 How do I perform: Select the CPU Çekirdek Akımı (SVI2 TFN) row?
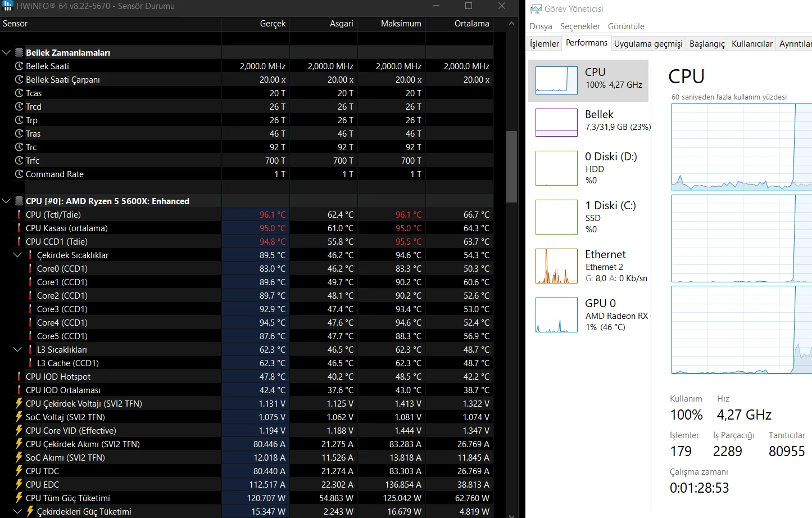pos(247,444)
